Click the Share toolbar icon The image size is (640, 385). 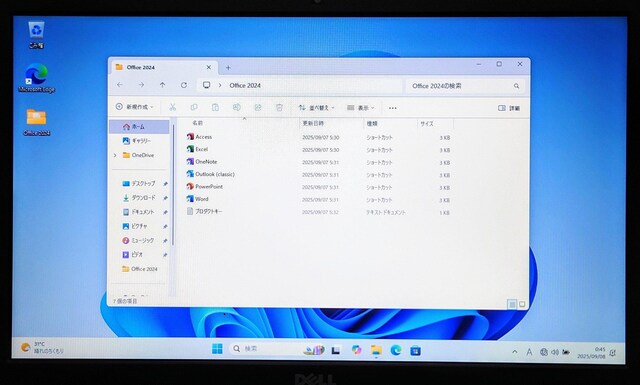(258, 107)
